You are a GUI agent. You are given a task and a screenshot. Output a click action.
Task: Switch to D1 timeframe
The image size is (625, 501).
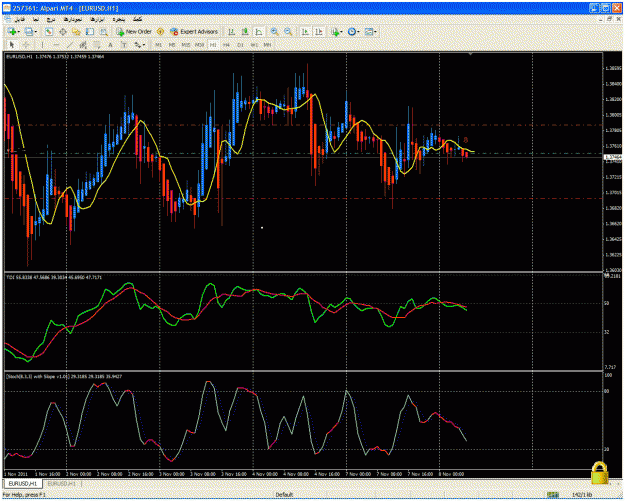pyautogui.click(x=240, y=45)
